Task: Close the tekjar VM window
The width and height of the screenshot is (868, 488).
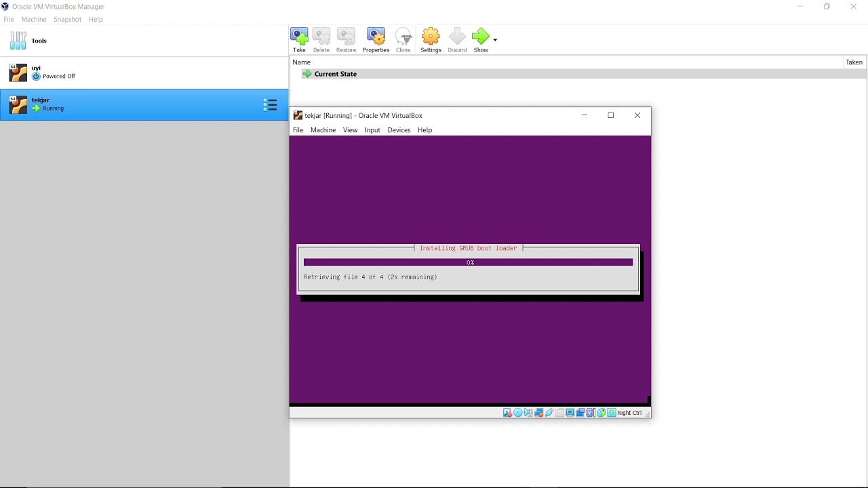Action: point(637,115)
